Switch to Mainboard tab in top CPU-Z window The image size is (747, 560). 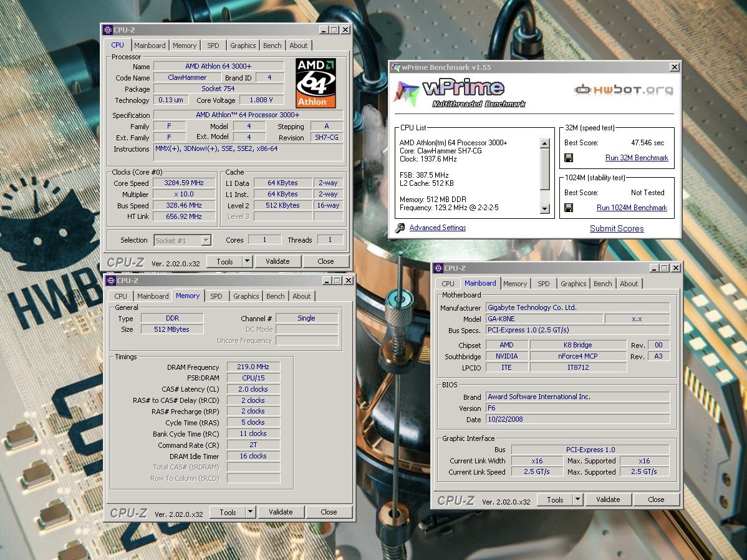(150, 46)
